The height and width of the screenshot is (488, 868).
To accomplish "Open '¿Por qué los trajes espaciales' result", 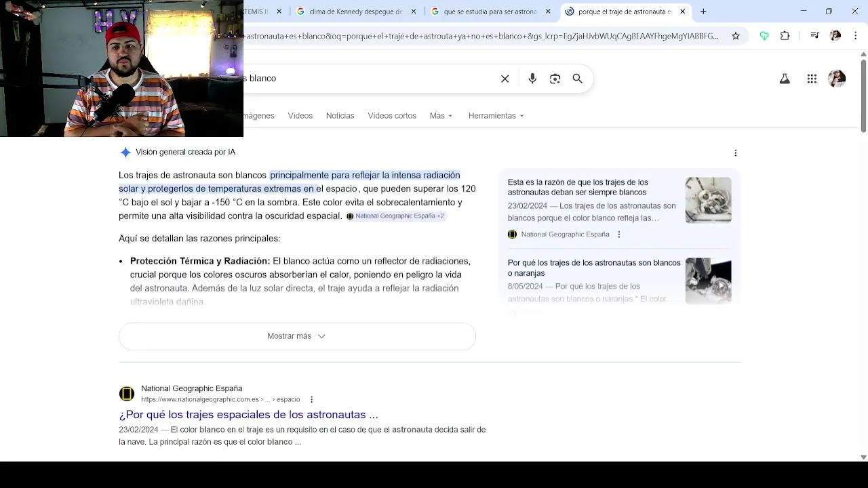I will pyautogui.click(x=248, y=415).
